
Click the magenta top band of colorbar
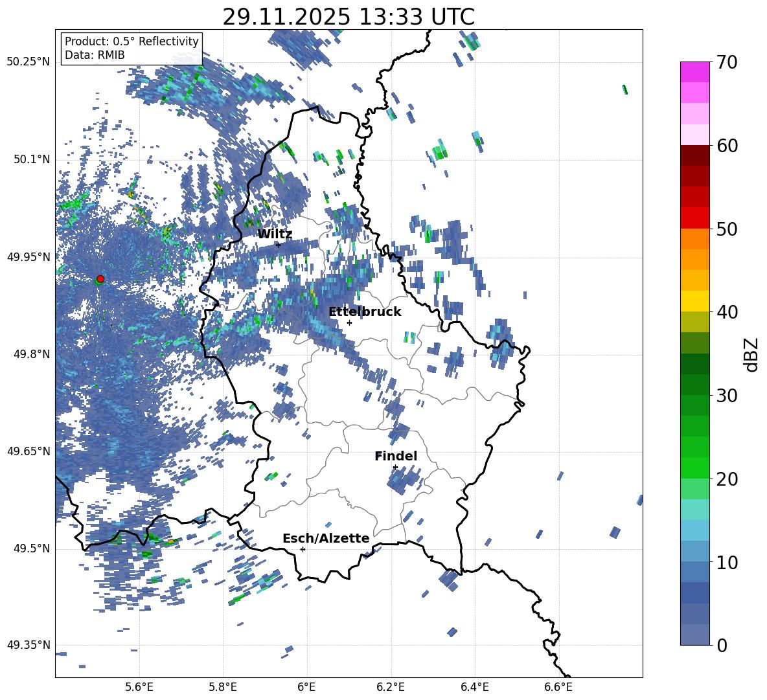tap(694, 72)
